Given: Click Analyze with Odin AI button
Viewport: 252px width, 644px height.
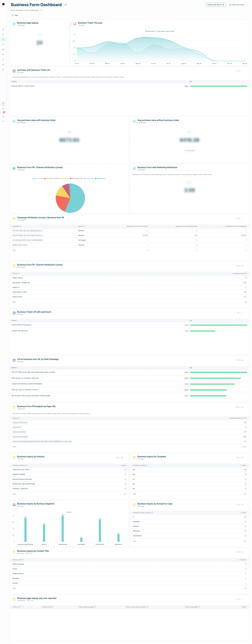Looking at the screenshot, I should (x=216, y=5).
